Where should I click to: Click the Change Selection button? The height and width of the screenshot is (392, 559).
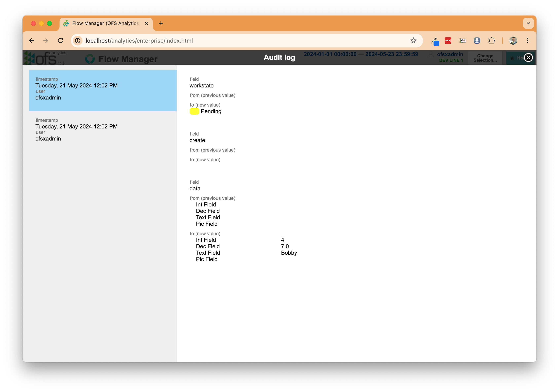(x=485, y=58)
